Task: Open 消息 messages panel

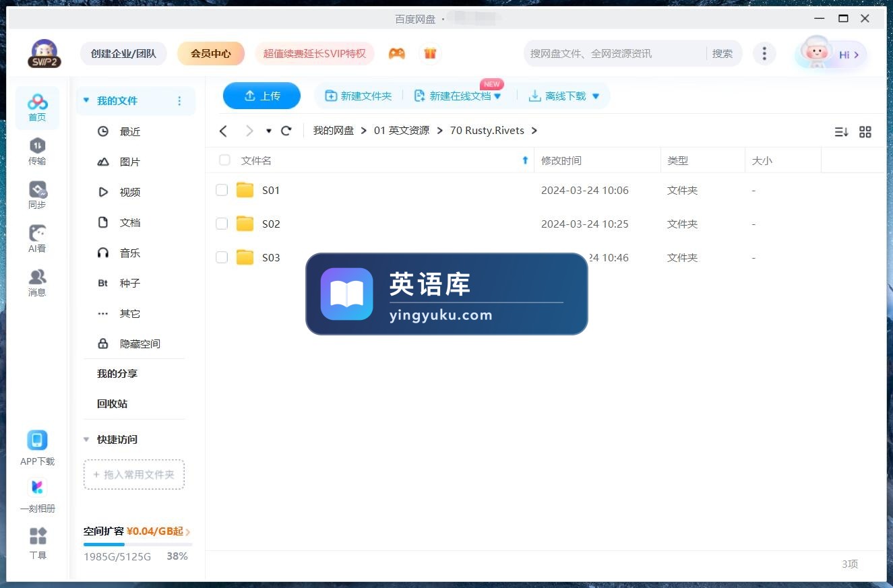Action: pos(37,283)
